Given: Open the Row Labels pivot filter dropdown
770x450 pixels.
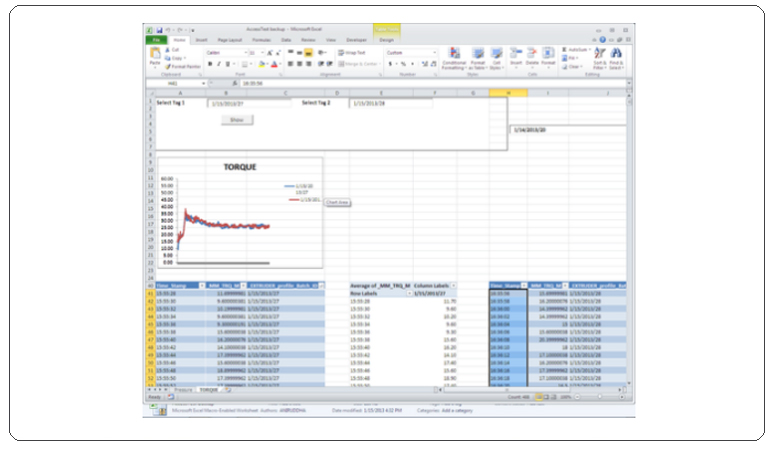Looking at the screenshot, I should [x=409, y=293].
